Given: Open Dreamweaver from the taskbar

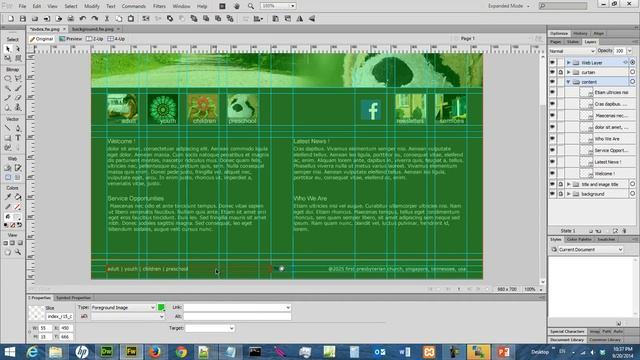Looking at the screenshot, I should point(107,352).
